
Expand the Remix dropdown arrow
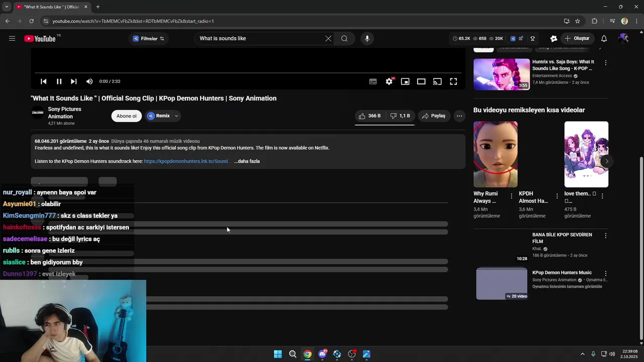pos(176,116)
